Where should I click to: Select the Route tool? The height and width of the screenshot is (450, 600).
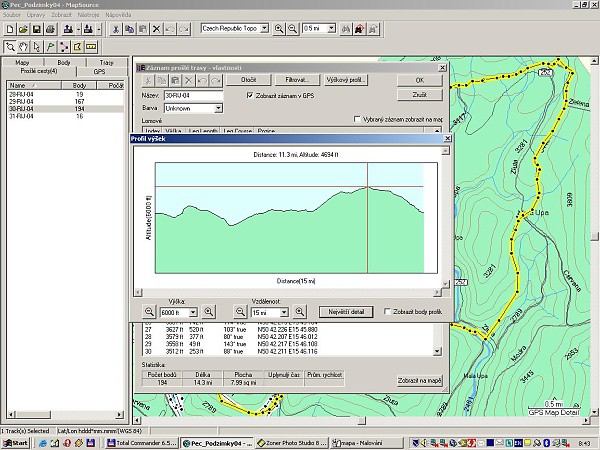pos(64,47)
